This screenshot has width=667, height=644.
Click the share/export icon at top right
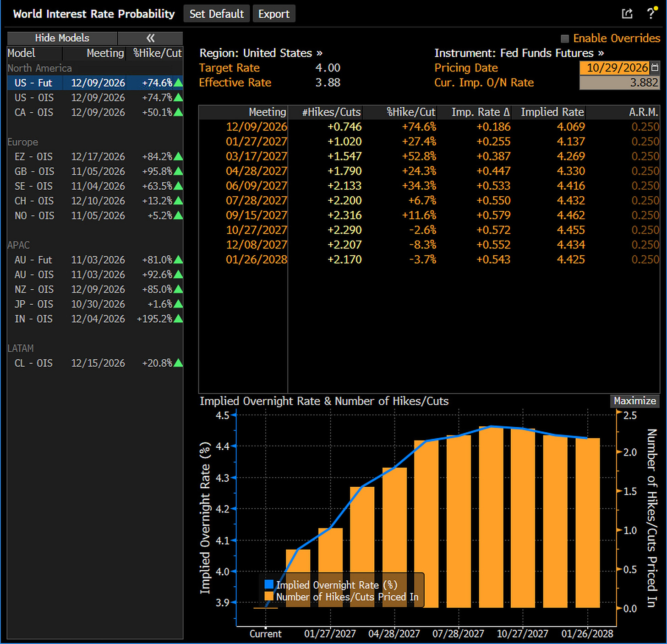coord(627,13)
